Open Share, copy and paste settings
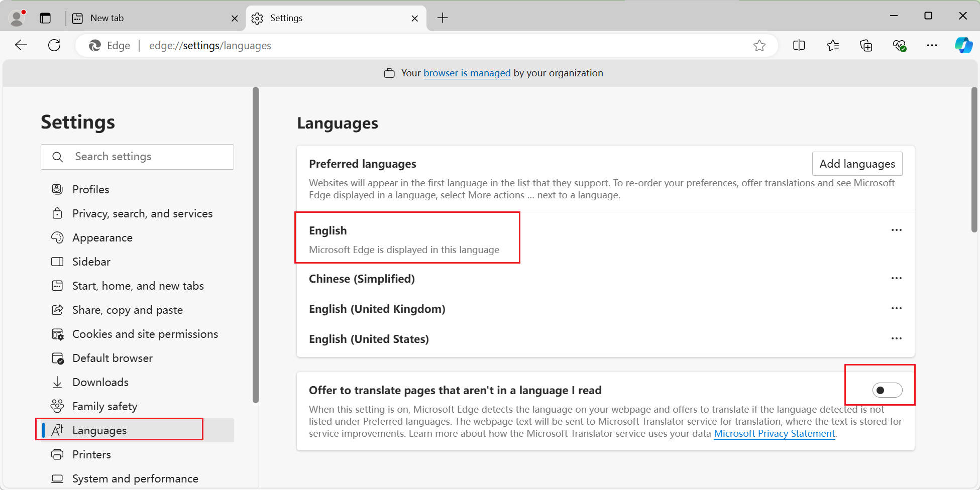The width and height of the screenshot is (980, 490). 137,310
